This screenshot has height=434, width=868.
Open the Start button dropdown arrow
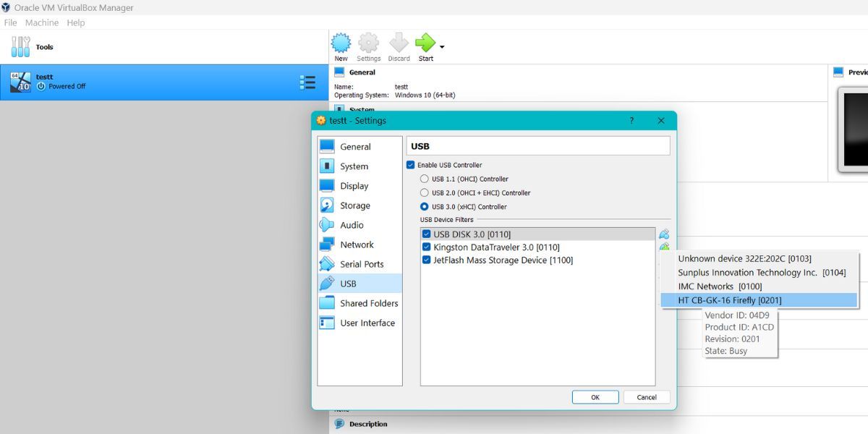442,47
